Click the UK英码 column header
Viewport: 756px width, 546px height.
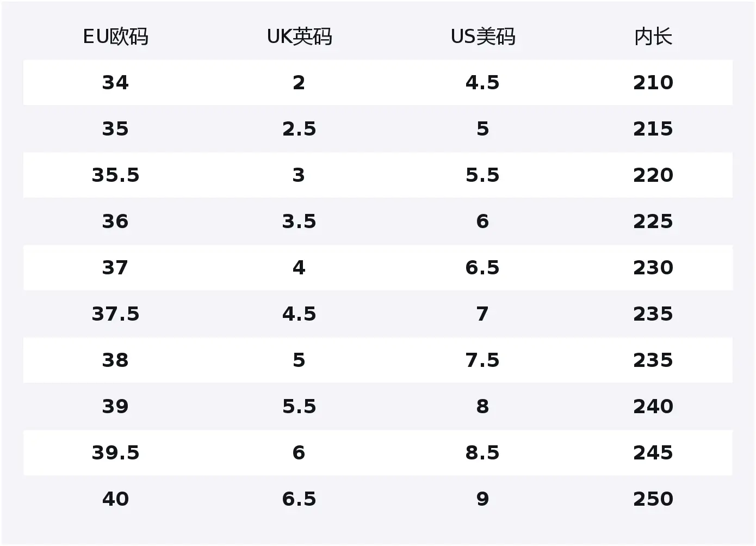tap(299, 37)
